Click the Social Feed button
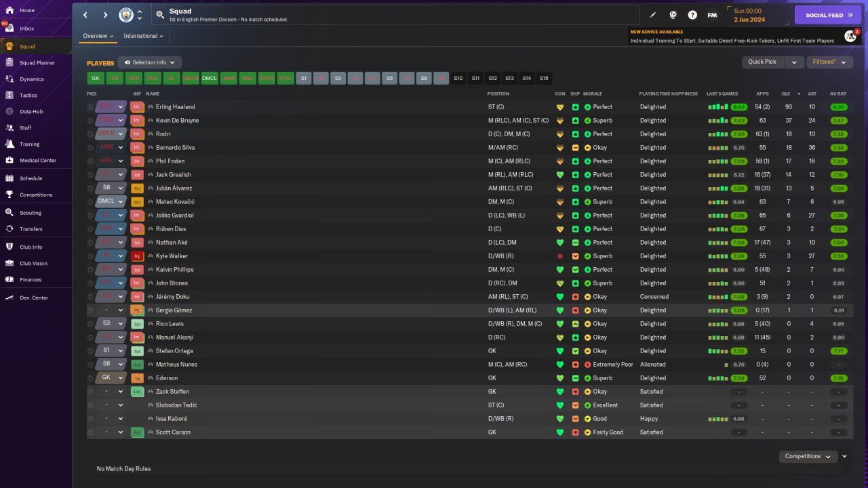868x488 pixels. click(828, 15)
